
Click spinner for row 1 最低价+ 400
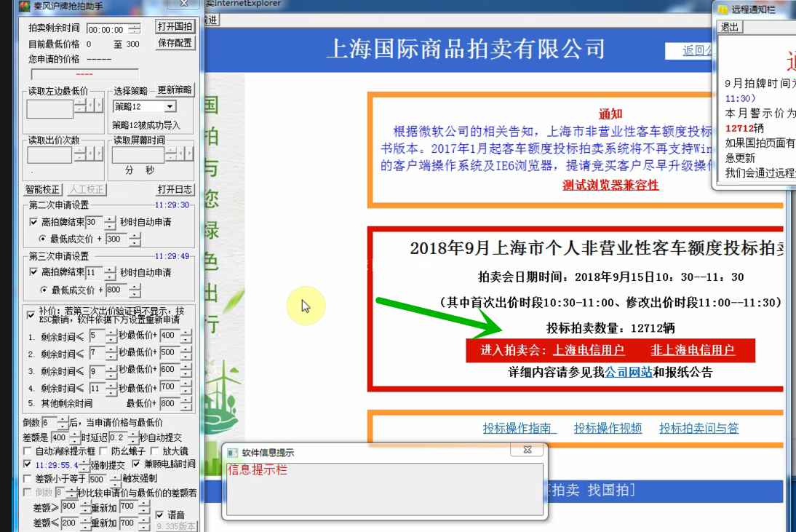(x=186, y=336)
